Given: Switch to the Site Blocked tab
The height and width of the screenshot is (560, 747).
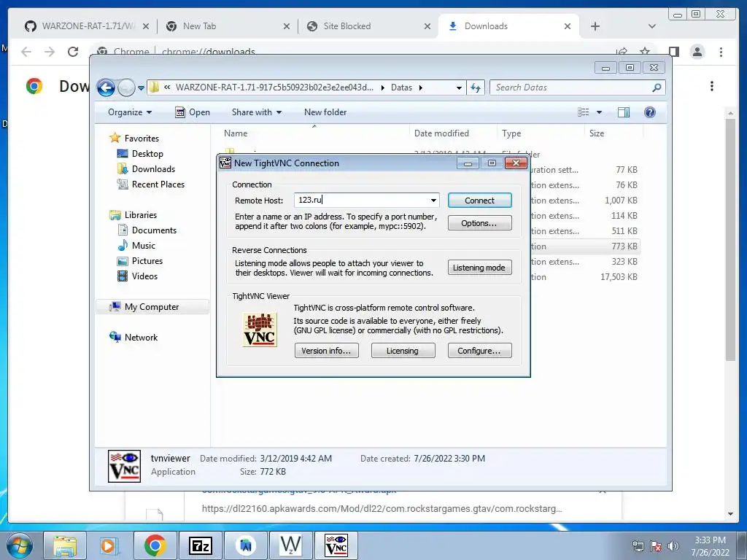Looking at the screenshot, I should coord(347,26).
